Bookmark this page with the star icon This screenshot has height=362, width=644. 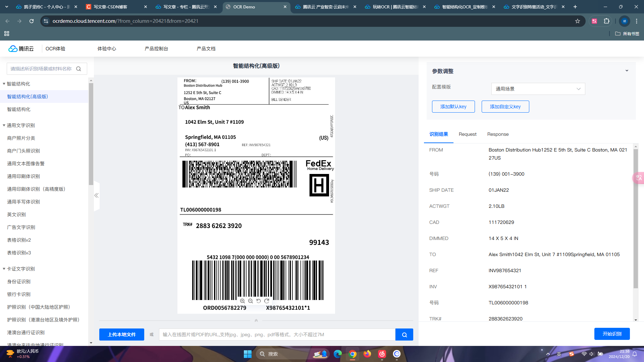coord(578,21)
